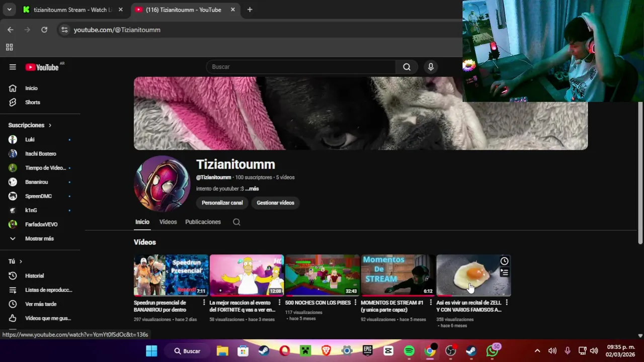Open the Speedrun presencial de BANANIROU title

[160, 306]
